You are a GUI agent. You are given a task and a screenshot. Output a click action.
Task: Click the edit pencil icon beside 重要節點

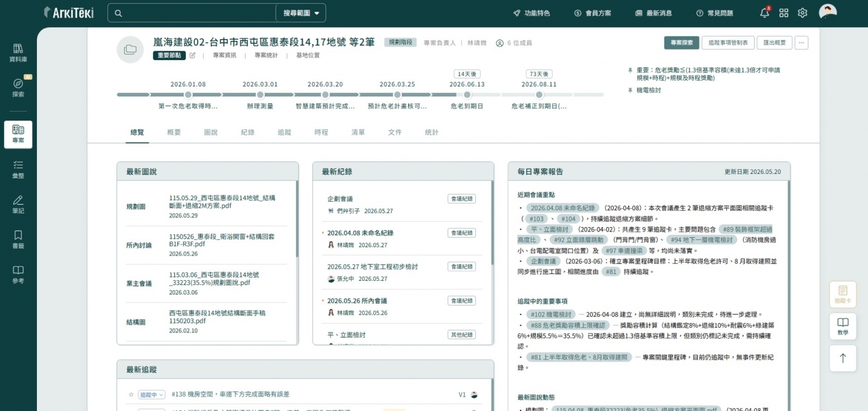pos(192,55)
